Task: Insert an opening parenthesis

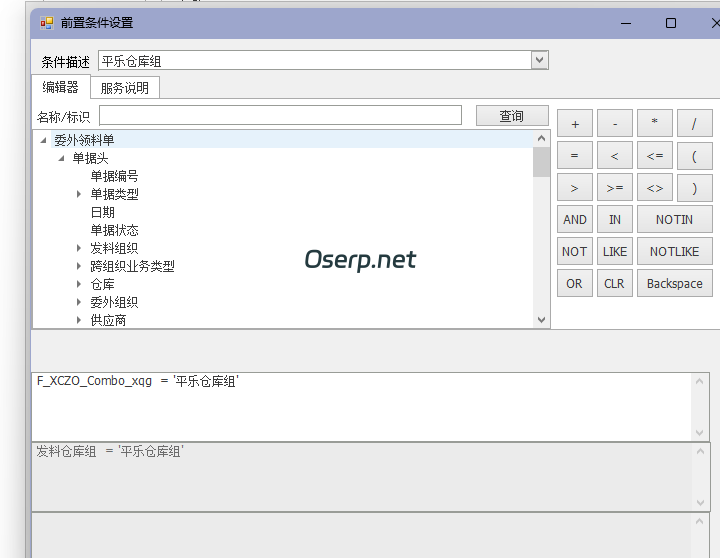Action: (x=695, y=156)
